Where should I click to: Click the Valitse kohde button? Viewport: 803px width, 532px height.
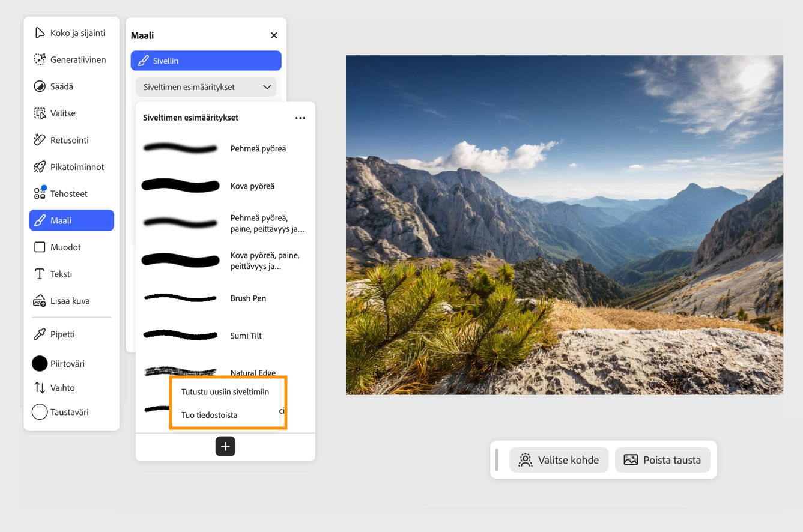point(559,460)
